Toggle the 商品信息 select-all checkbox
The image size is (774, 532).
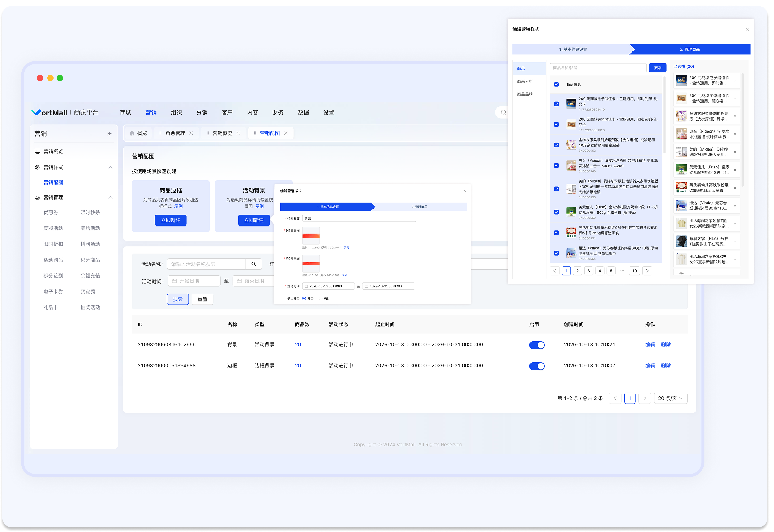(x=556, y=85)
